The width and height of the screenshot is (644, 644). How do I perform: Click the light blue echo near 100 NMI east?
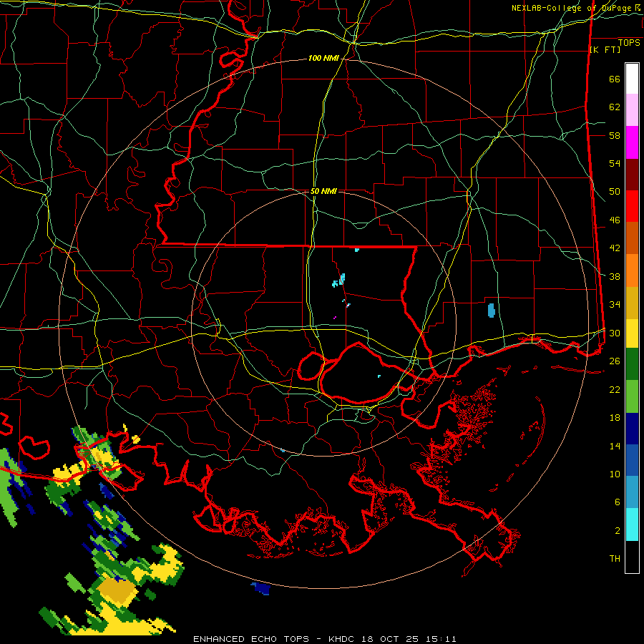point(491,310)
